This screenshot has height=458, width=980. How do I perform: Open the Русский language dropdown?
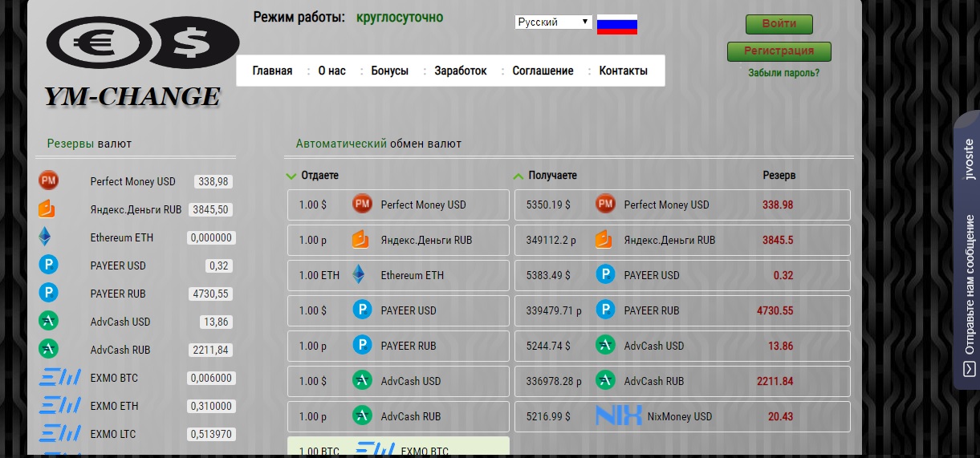[553, 22]
